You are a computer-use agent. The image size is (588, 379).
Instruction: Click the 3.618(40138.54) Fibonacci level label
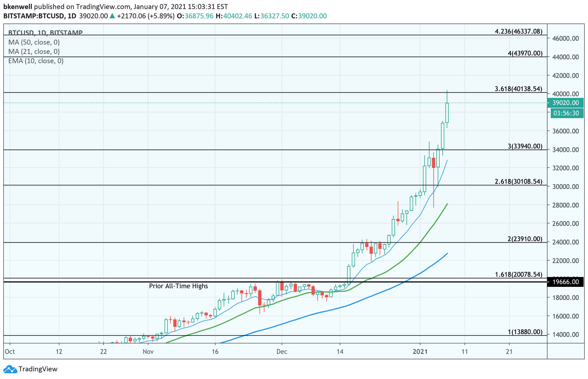tap(518, 89)
